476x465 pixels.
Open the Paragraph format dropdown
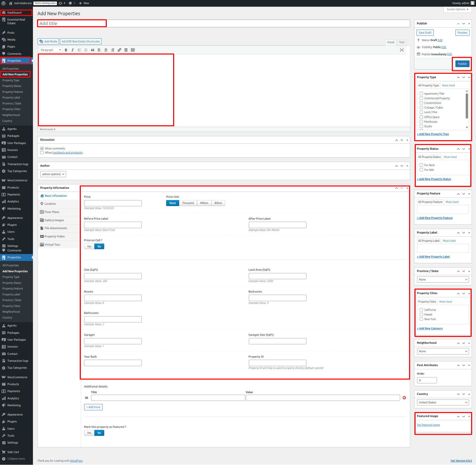pos(50,50)
